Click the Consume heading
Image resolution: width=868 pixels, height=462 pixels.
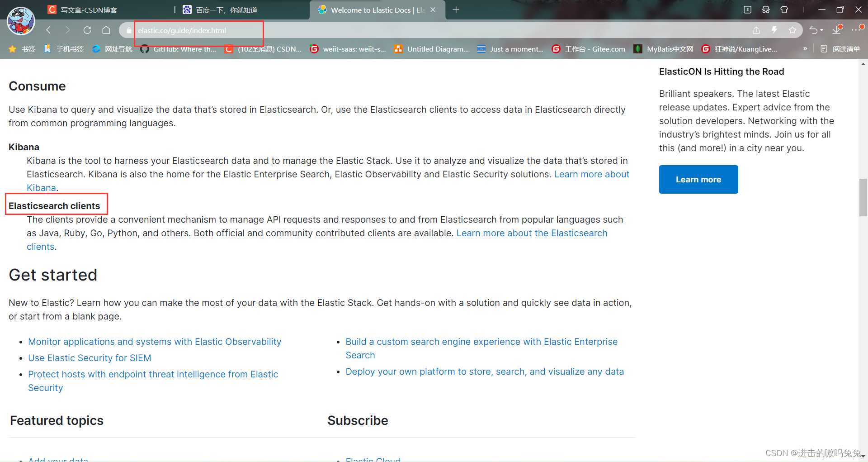click(x=37, y=86)
